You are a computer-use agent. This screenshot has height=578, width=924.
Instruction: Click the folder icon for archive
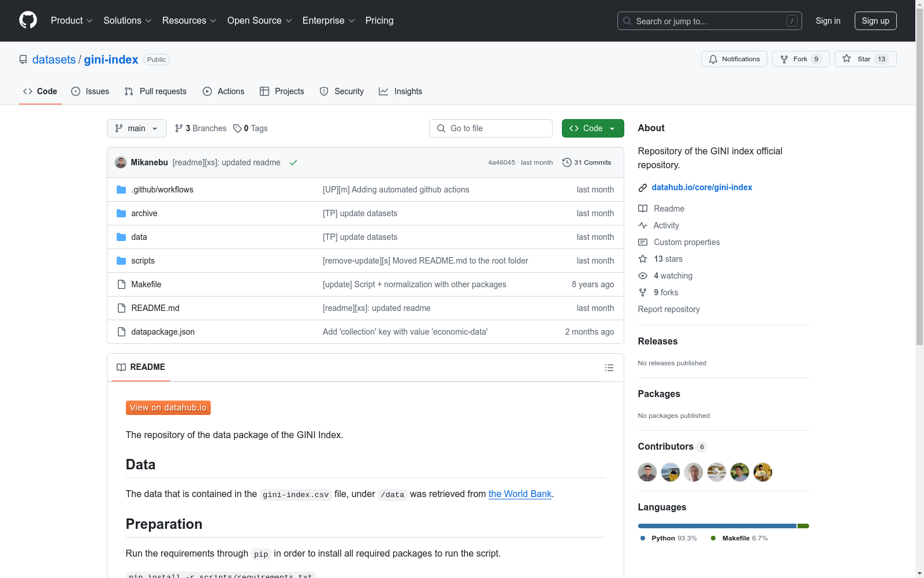(x=121, y=213)
